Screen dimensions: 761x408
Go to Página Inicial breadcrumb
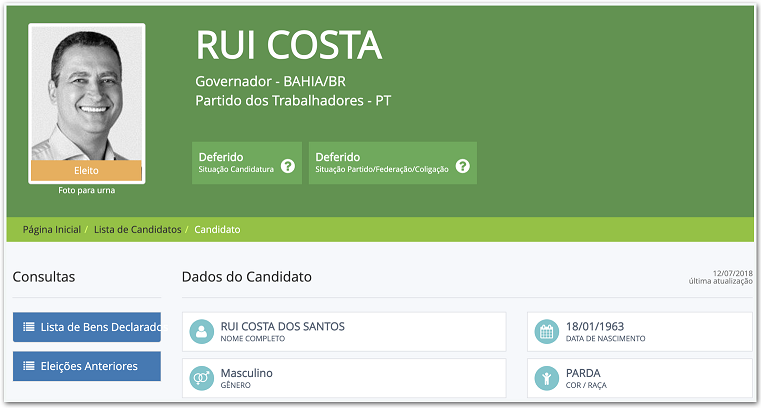[x=52, y=230]
